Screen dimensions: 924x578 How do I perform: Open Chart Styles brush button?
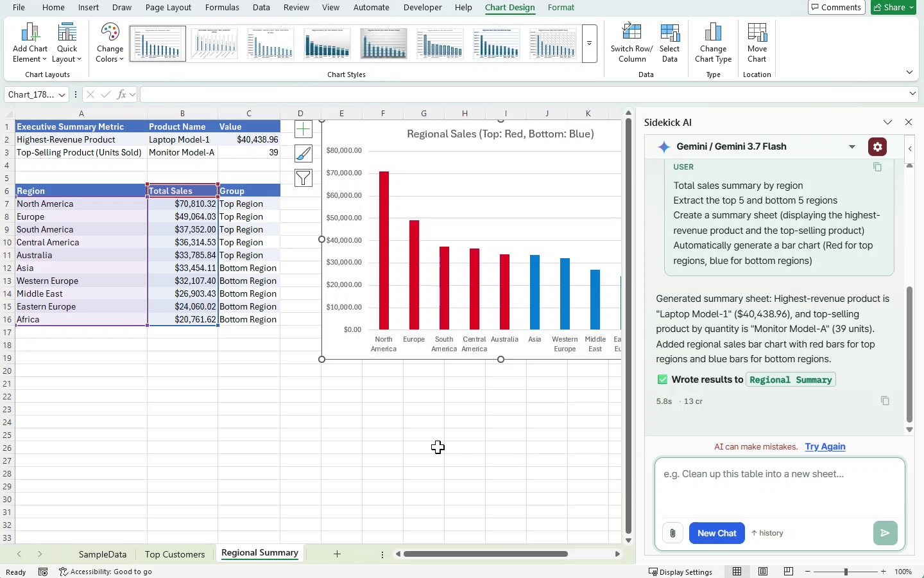click(x=304, y=153)
